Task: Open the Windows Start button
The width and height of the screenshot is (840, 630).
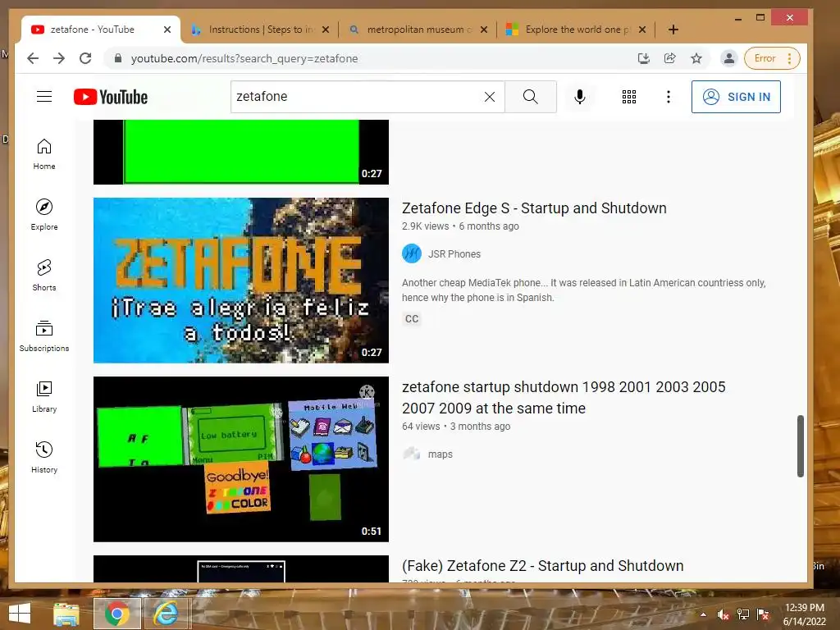Action: [x=20, y=614]
